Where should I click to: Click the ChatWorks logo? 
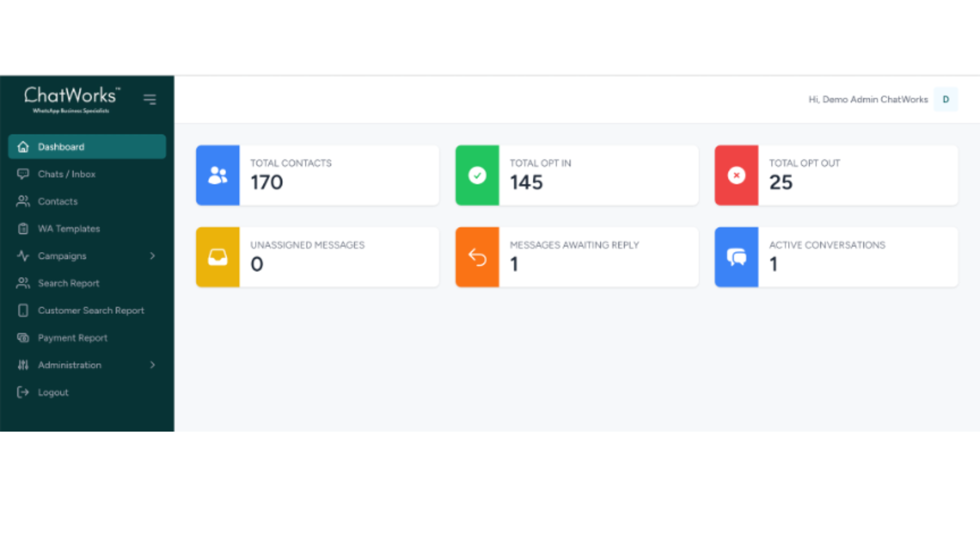(71, 99)
